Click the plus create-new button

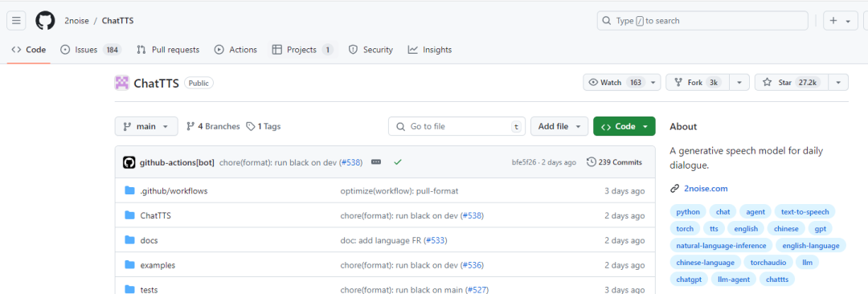833,21
